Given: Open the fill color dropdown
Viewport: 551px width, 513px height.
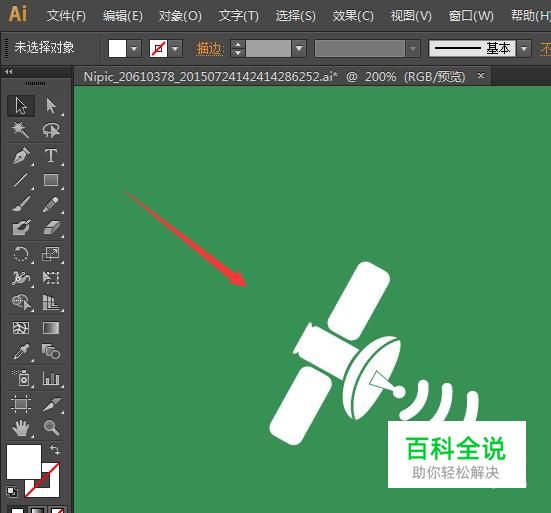Looking at the screenshot, I should click(x=134, y=48).
